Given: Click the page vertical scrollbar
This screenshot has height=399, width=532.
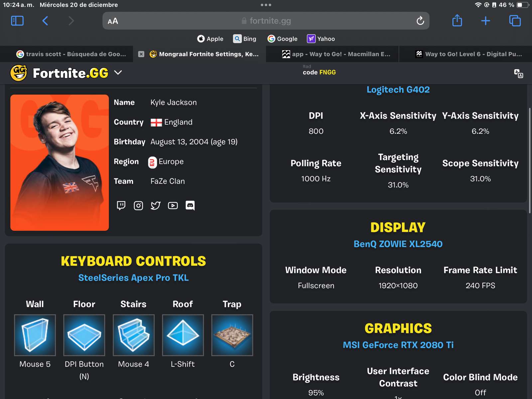Looking at the screenshot, I should [x=530, y=161].
